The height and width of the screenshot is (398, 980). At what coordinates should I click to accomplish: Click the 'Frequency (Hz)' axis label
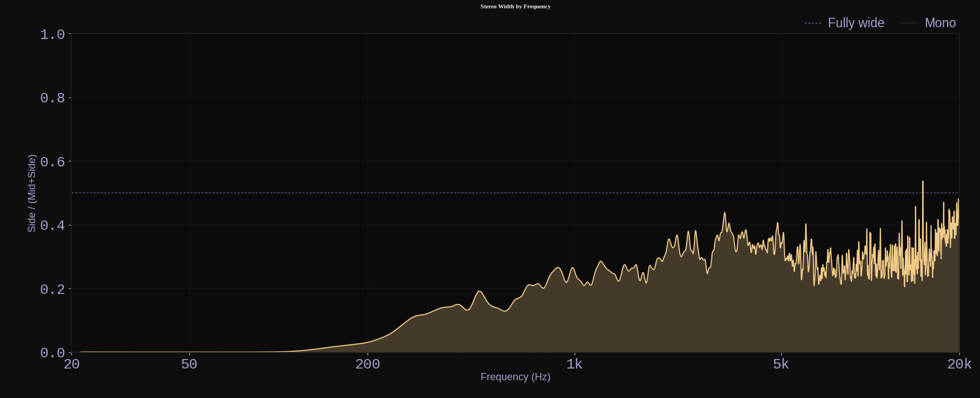click(516, 377)
